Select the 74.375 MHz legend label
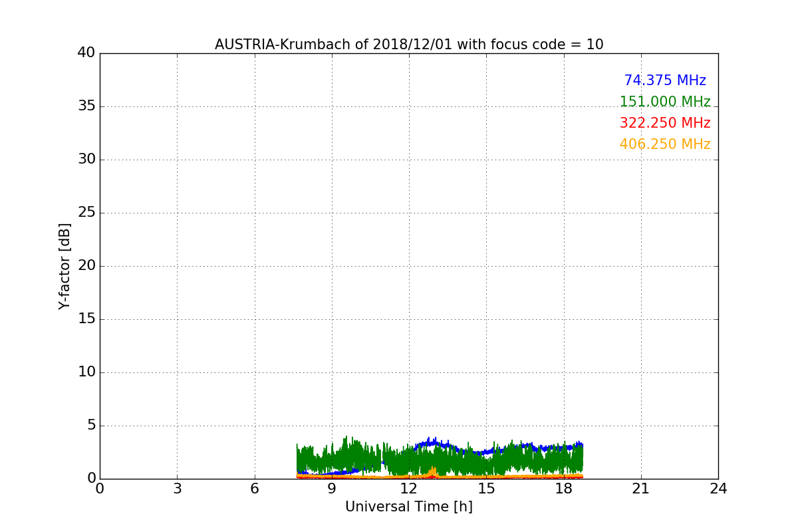 pos(665,80)
